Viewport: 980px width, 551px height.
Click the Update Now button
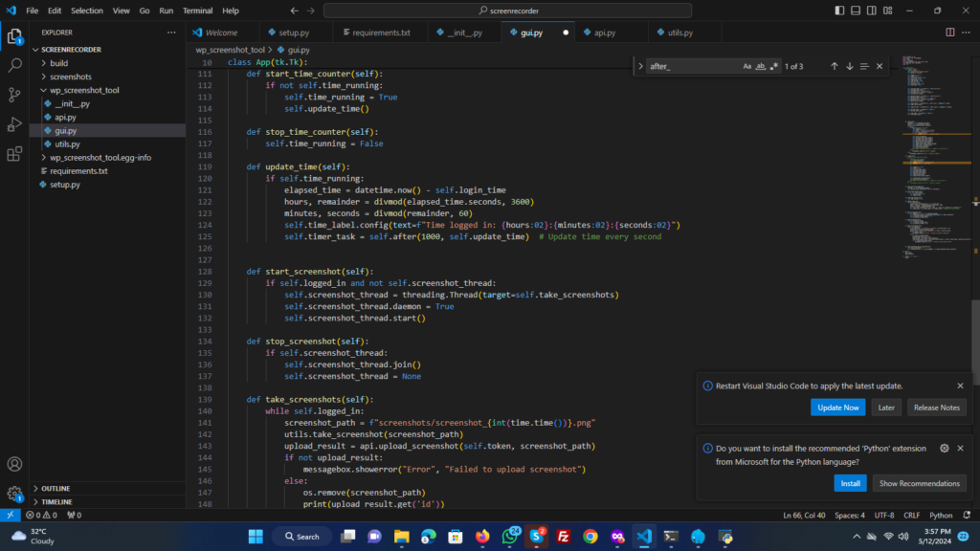pyautogui.click(x=837, y=408)
